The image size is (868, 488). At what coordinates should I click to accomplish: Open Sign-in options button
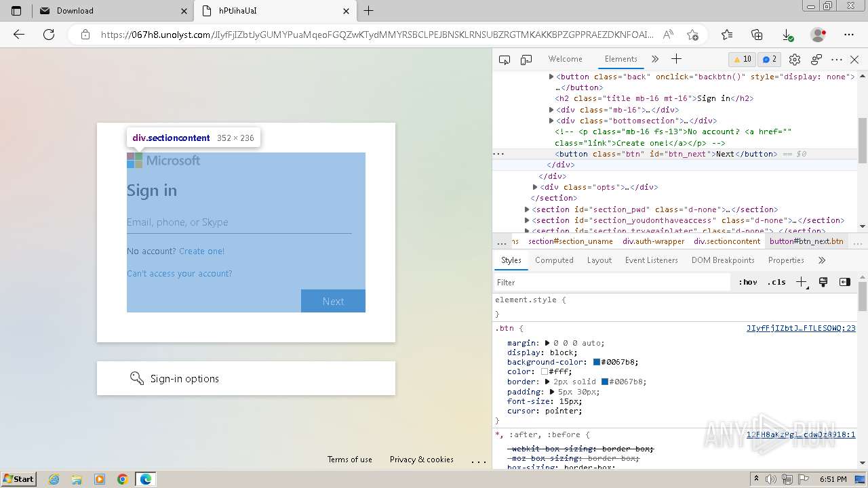245,378
